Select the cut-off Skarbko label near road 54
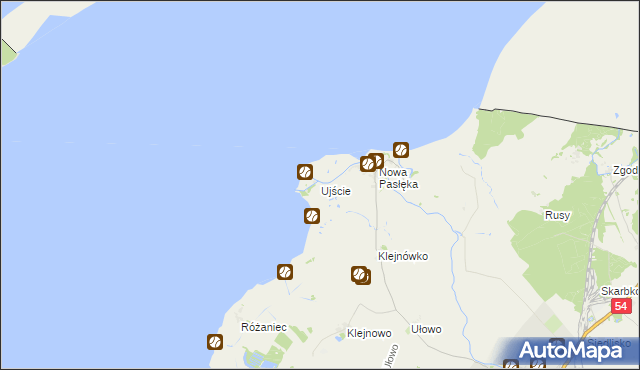The width and height of the screenshot is (640, 370). (x=620, y=291)
